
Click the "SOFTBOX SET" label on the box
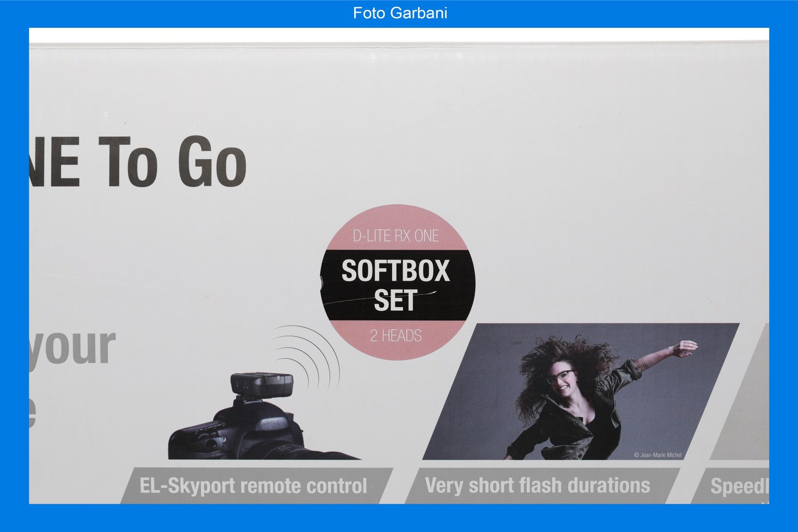pyautogui.click(x=396, y=285)
